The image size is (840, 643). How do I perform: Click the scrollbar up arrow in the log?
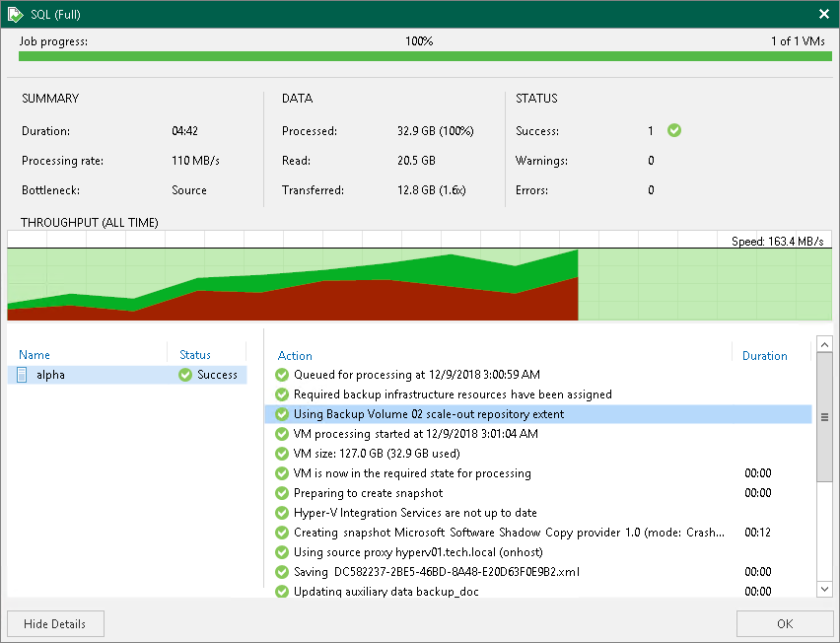824,345
